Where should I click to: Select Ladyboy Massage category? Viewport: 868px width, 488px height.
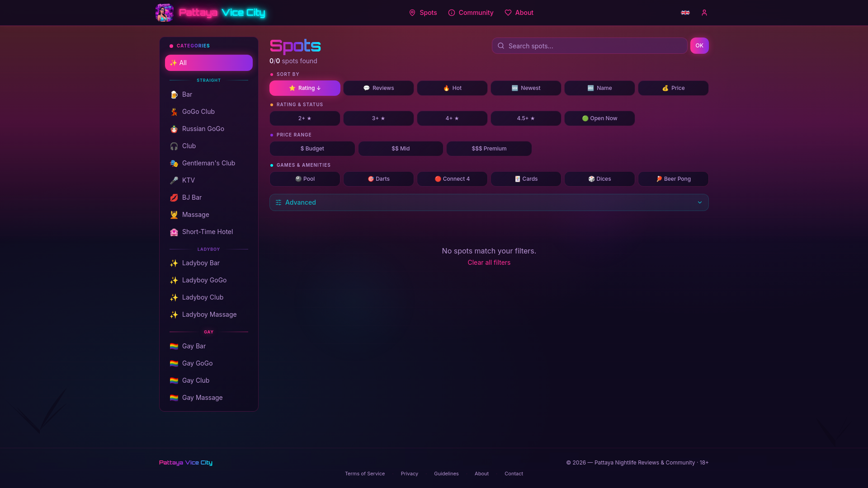pos(209,314)
